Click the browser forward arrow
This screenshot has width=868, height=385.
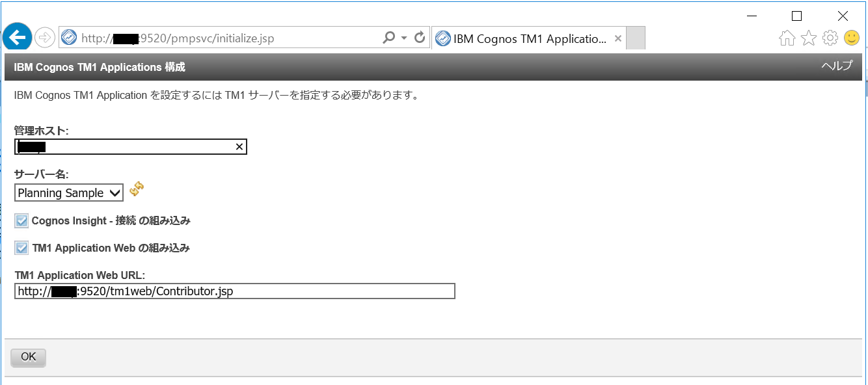pyautogui.click(x=44, y=38)
